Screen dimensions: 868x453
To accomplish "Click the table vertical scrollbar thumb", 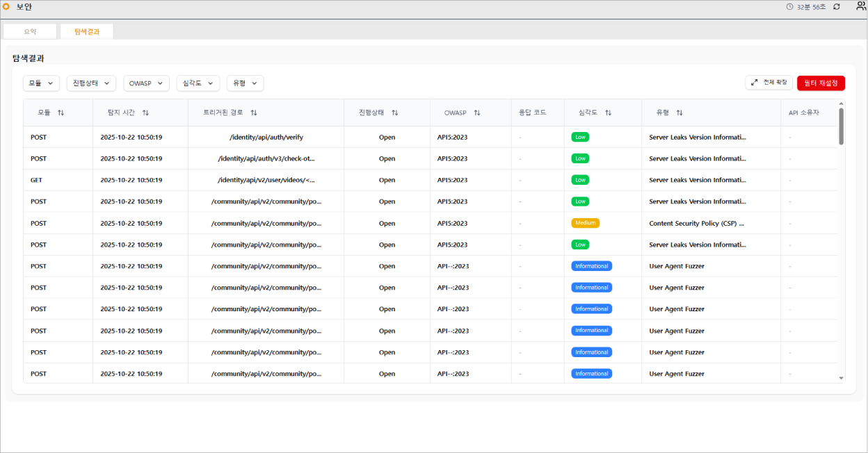I will 841,126.
